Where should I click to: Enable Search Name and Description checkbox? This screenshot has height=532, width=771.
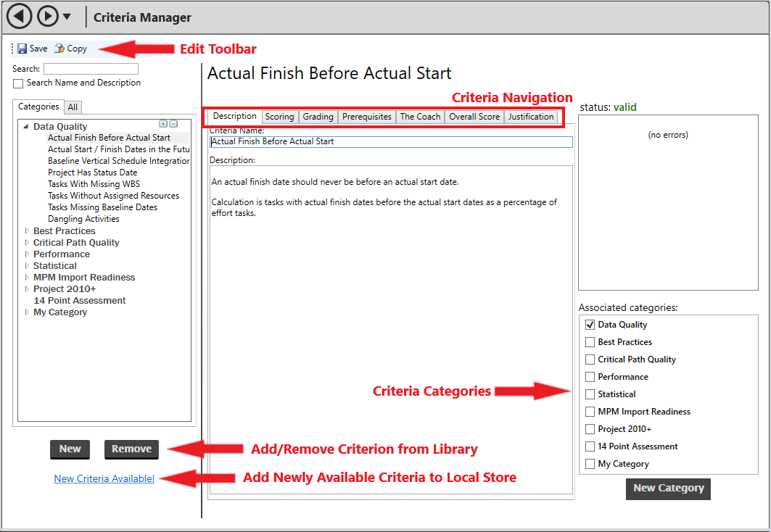click(18, 83)
